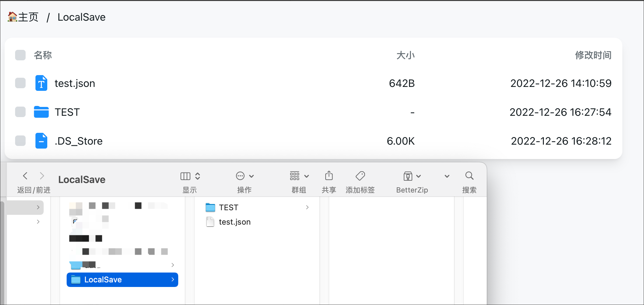Expand the TEST folder in Finder column
The height and width of the screenshot is (305, 644).
tap(307, 207)
